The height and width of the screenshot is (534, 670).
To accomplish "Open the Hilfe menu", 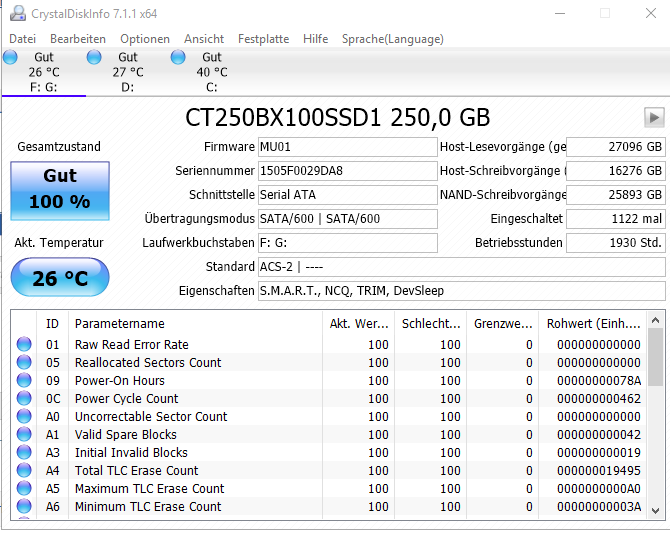I will pos(315,39).
